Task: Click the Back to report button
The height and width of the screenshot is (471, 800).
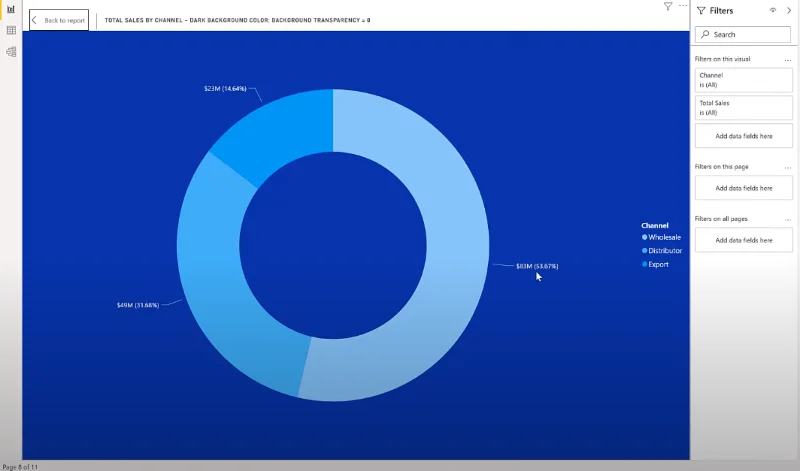Action: point(59,20)
